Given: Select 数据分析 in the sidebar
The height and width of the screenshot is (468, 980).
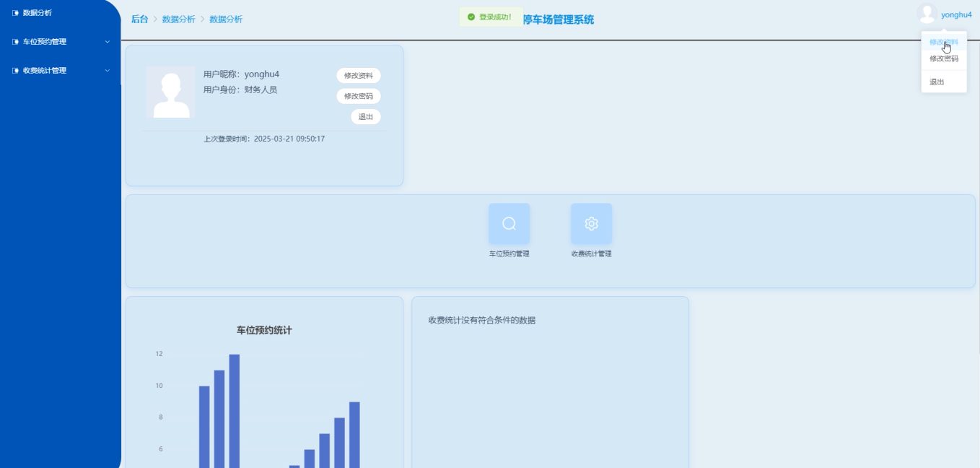Looking at the screenshot, I should 38,13.
